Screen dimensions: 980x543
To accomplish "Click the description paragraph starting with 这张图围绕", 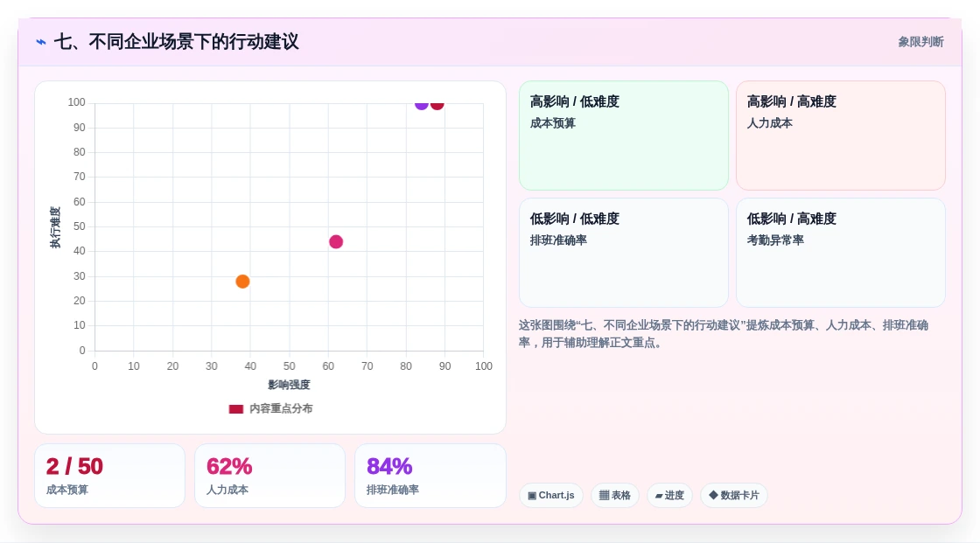I will (723, 334).
